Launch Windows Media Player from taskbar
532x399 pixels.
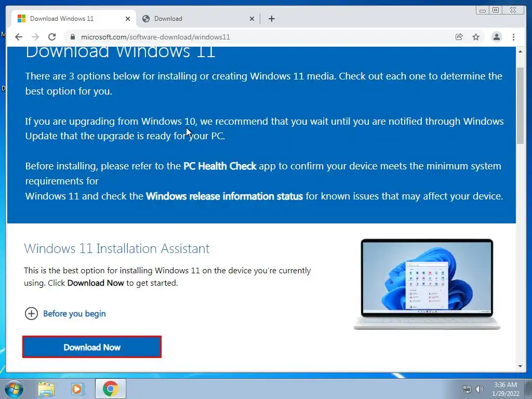coord(77,389)
